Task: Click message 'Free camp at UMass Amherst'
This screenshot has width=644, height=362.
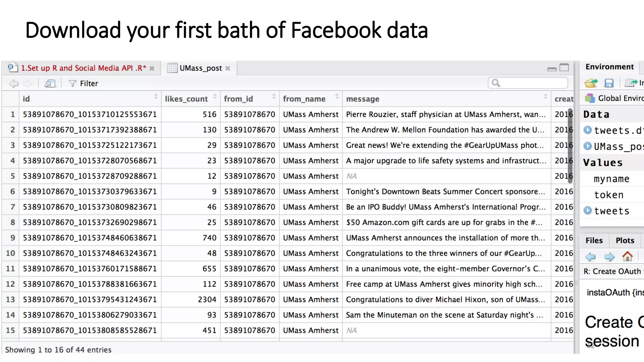Action: [447, 284]
